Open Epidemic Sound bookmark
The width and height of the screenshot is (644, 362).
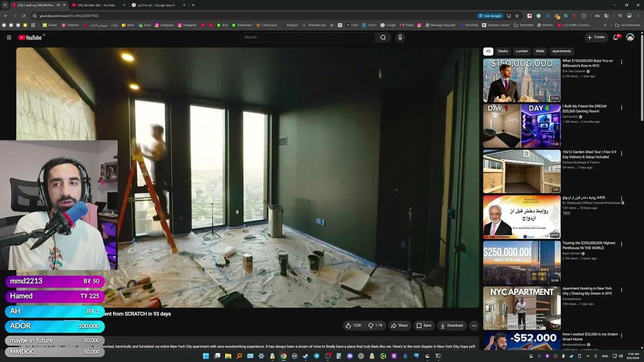coord(495,25)
